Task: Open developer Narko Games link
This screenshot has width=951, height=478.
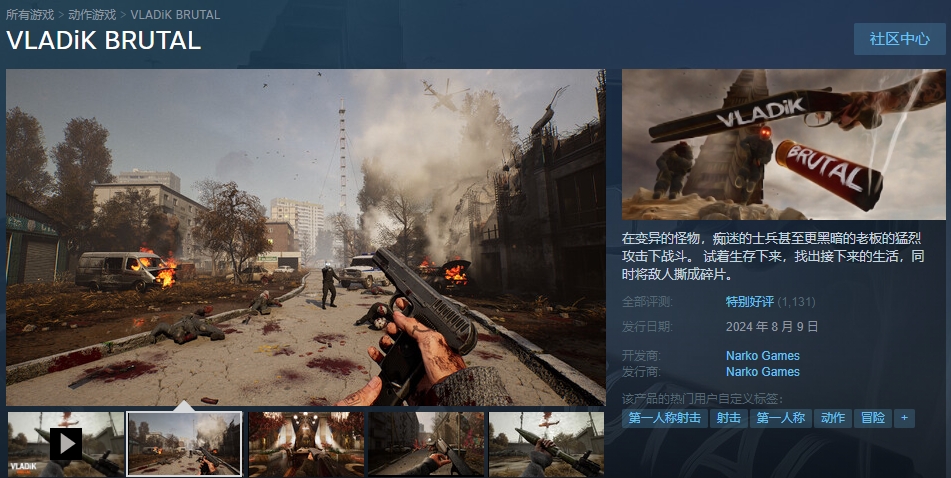Action: [763, 355]
